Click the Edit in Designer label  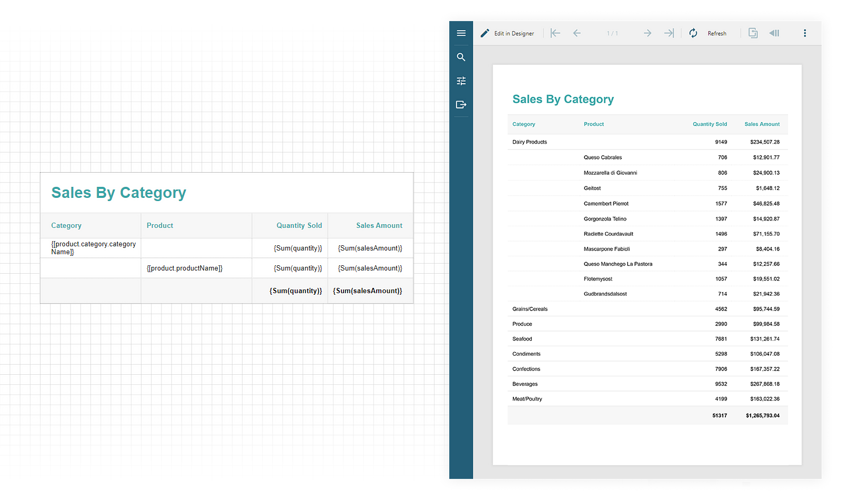coord(514,33)
